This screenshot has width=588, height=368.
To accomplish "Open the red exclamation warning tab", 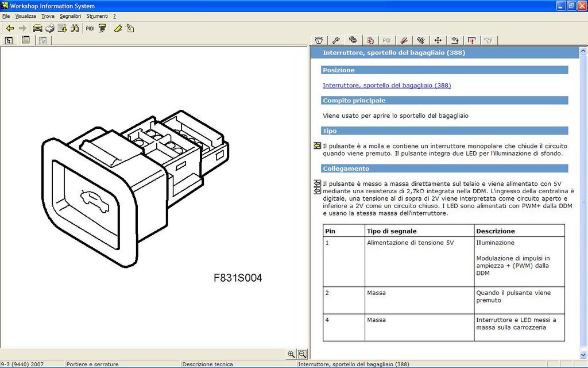I will click(472, 40).
